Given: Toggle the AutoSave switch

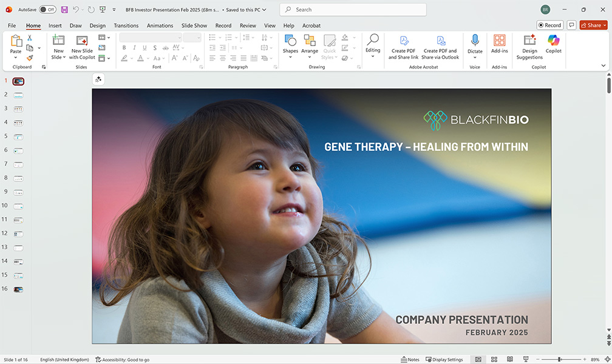Looking at the screenshot, I should (x=47, y=10).
